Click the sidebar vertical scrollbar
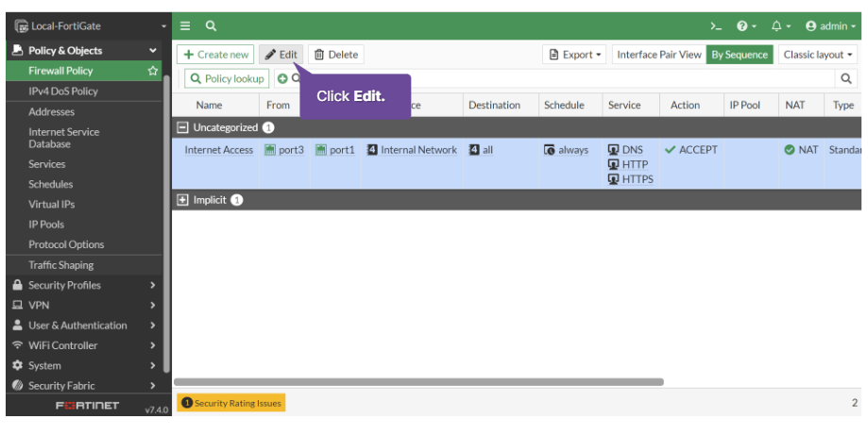This screenshot has height=436, width=868. [166, 224]
